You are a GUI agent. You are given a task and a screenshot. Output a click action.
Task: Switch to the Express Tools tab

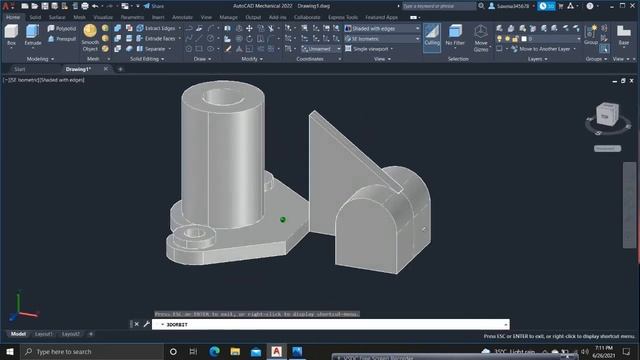342,17
